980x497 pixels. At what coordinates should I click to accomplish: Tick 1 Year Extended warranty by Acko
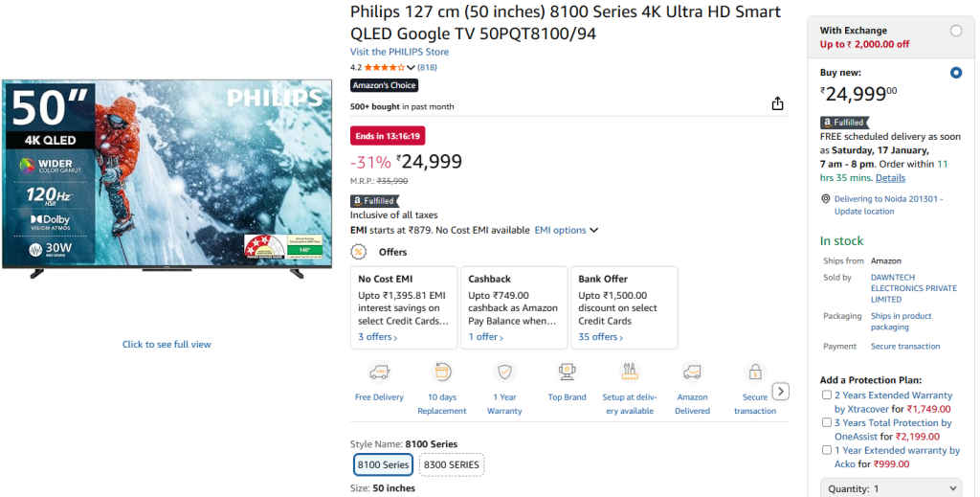click(827, 450)
